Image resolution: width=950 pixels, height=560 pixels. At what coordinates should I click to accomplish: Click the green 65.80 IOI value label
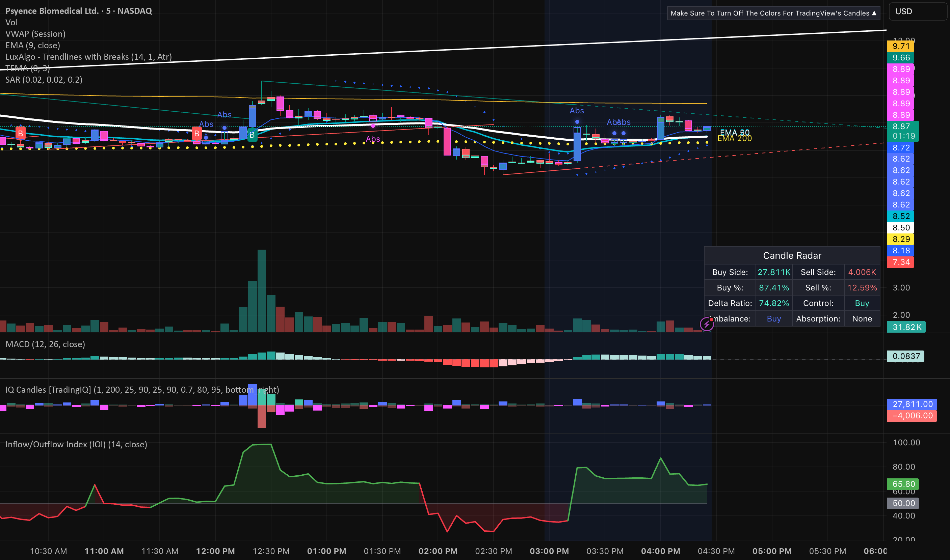coord(903,484)
